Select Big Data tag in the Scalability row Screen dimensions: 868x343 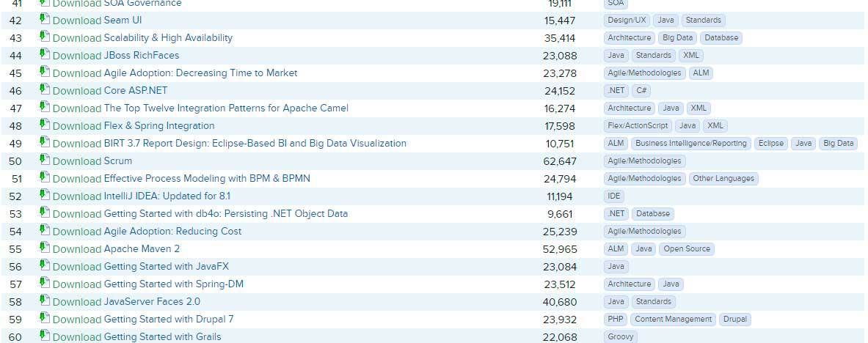[677, 38]
